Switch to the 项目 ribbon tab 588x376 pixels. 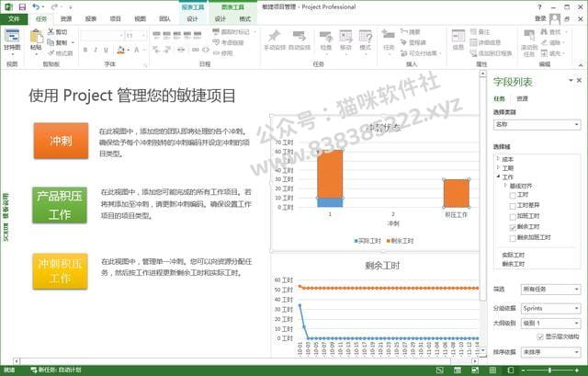pos(116,18)
